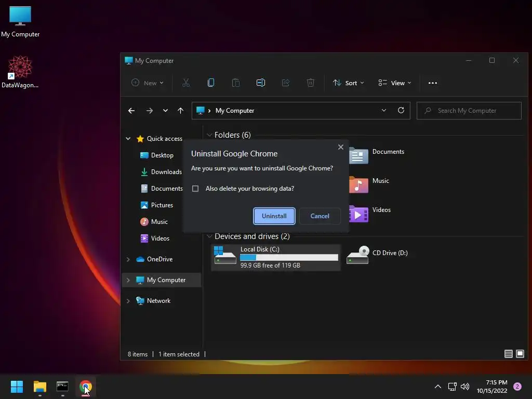This screenshot has width=532, height=399.
Task: Open the Documents folder icon in Folders
Action: [358, 155]
